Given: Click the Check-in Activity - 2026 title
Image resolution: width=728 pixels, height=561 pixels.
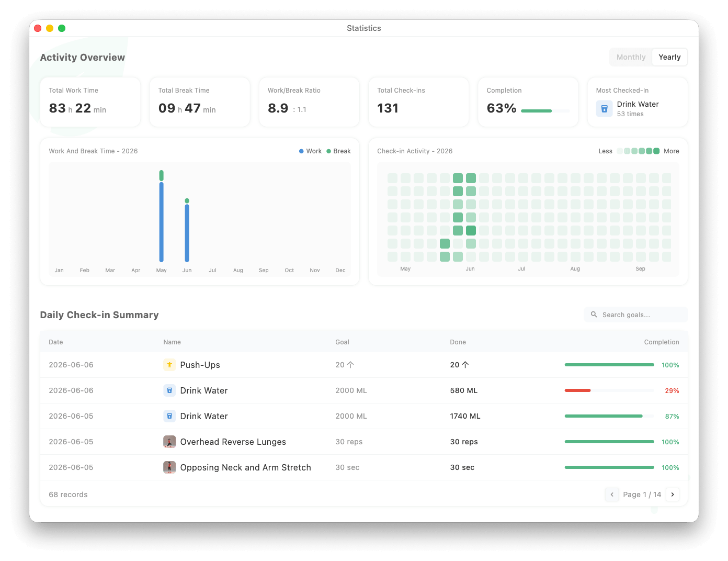Looking at the screenshot, I should pyautogui.click(x=415, y=151).
